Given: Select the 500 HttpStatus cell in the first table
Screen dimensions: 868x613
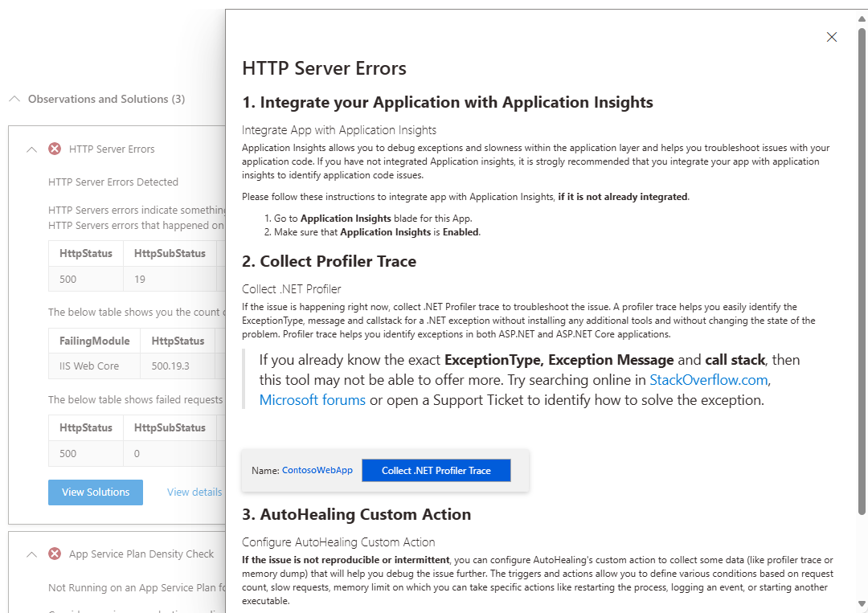Looking at the screenshot, I should click(x=69, y=279).
